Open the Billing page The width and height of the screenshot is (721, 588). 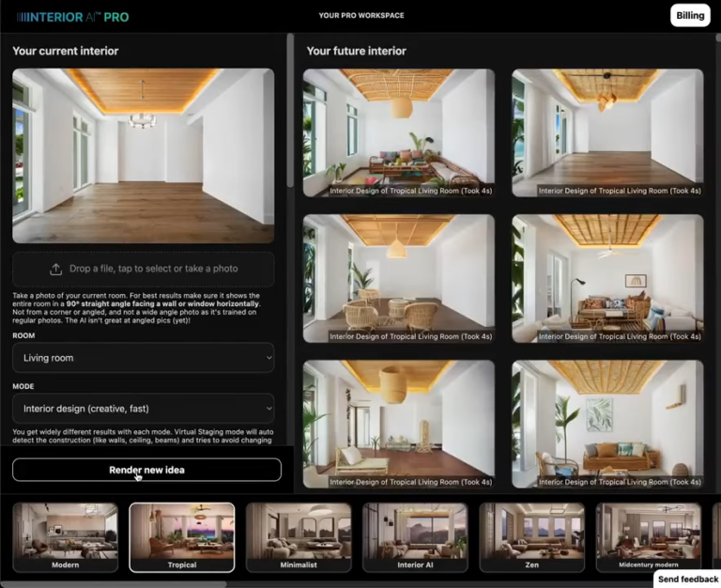pyautogui.click(x=690, y=16)
